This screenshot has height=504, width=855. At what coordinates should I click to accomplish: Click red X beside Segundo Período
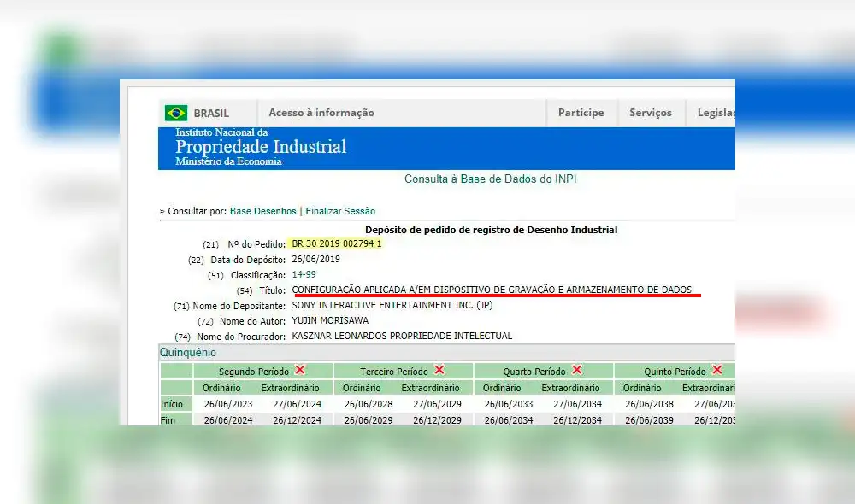tap(300, 370)
